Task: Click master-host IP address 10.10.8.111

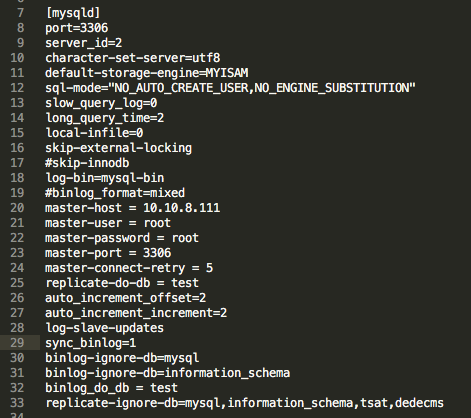Action: [x=182, y=208]
